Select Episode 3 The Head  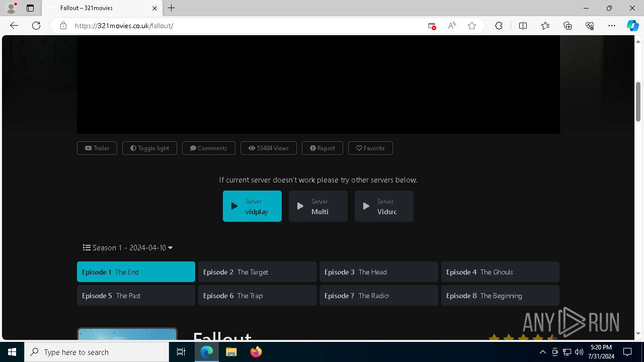379,272
